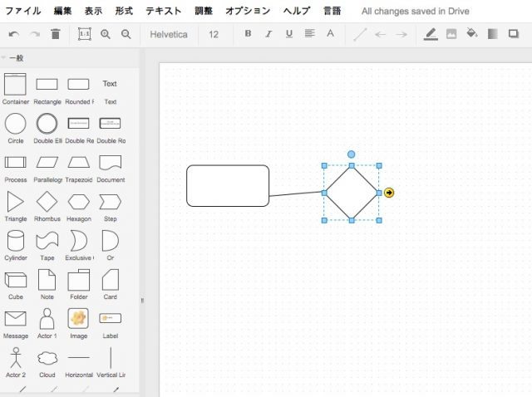Screen dimensions: 532x397
Task: Open the ファイル menu
Action: click(x=23, y=11)
